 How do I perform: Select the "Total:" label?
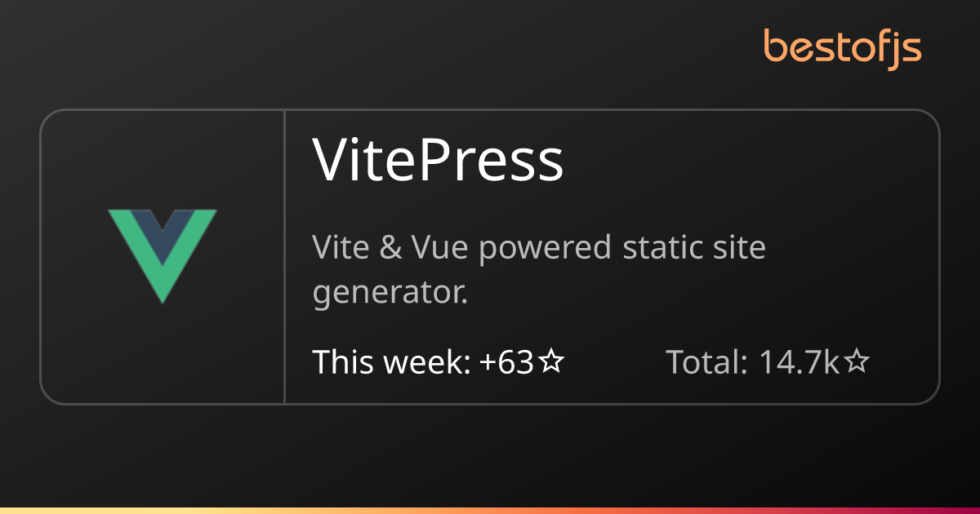pos(707,361)
